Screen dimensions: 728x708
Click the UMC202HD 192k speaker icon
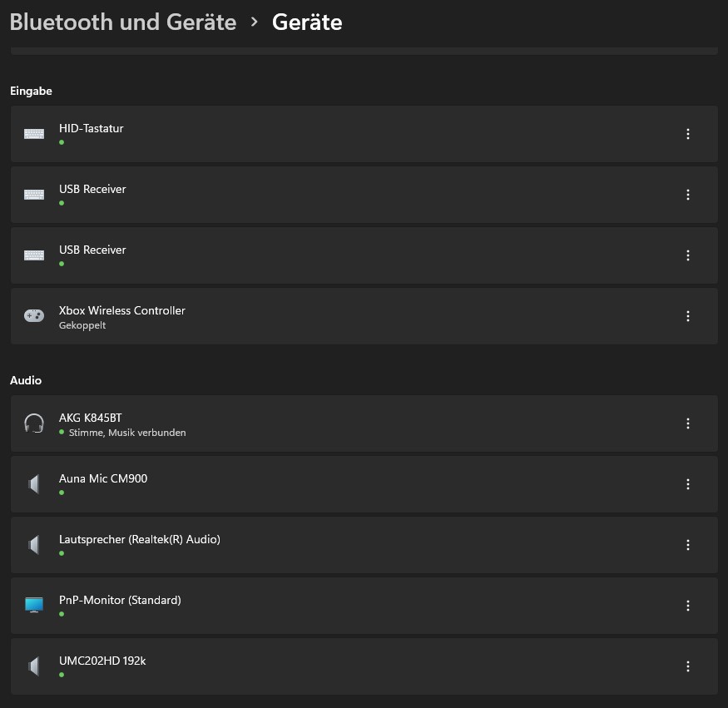pos(34,666)
